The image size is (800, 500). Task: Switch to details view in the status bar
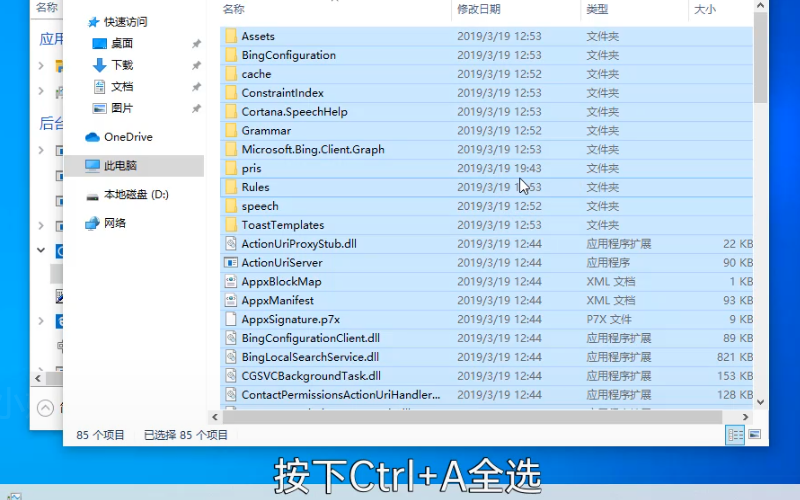click(736, 435)
